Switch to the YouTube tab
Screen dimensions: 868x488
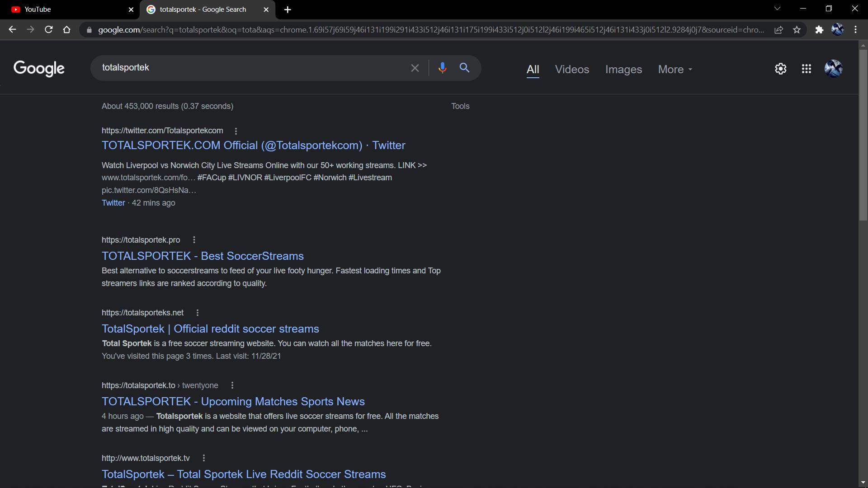[68, 9]
